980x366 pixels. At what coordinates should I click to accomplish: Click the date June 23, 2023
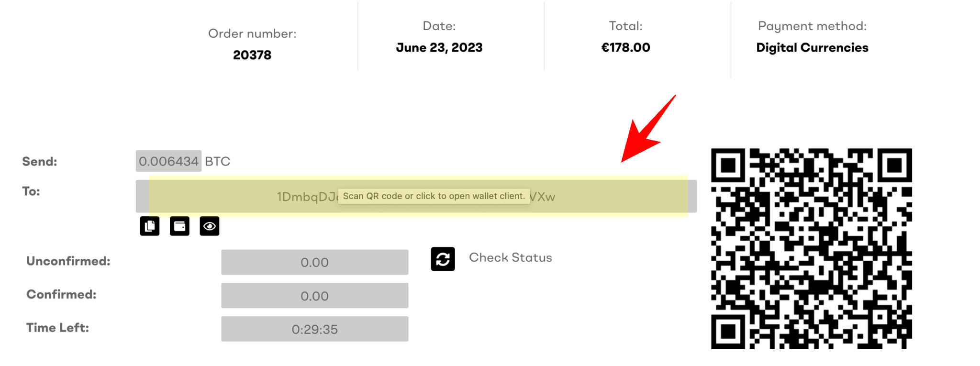tap(439, 47)
